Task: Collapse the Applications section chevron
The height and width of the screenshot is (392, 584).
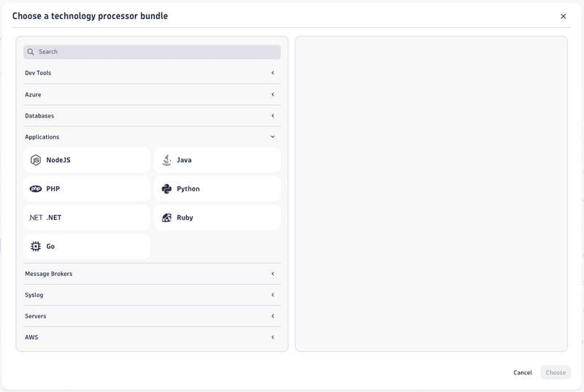Action: [x=272, y=137]
